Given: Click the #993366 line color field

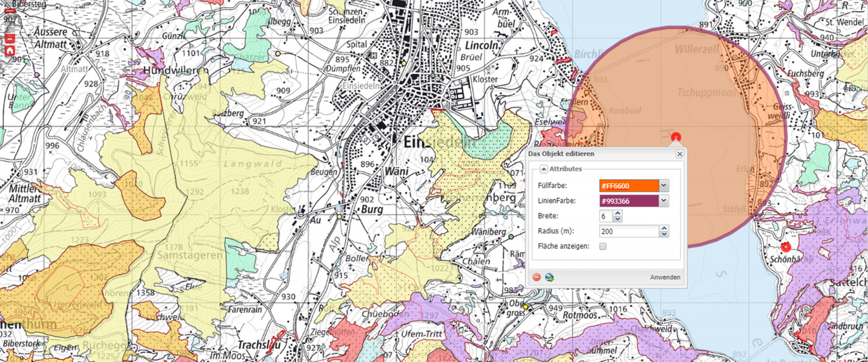Looking at the screenshot, I should (x=628, y=201).
